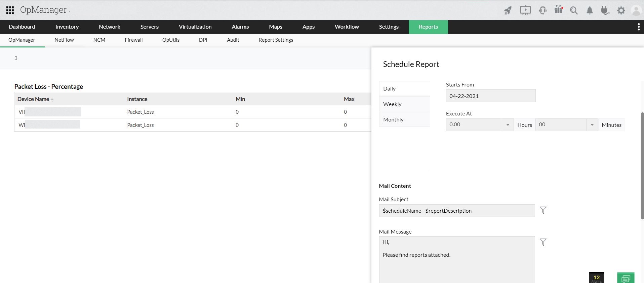Click the magnifier search icon
Viewport: 644px width, 283px height.
click(574, 10)
